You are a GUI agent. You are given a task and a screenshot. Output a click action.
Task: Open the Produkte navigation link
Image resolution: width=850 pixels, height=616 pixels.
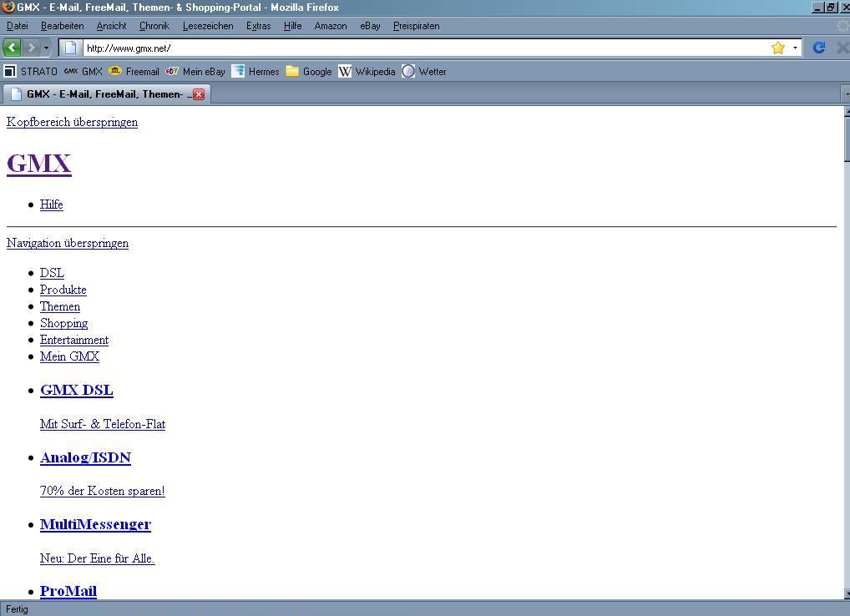click(x=63, y=290)
